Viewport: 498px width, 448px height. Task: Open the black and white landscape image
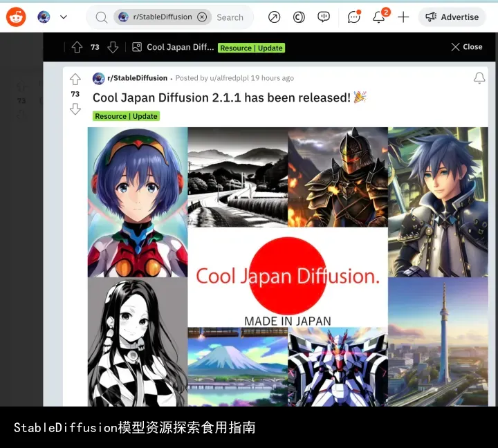coord(237,177)
